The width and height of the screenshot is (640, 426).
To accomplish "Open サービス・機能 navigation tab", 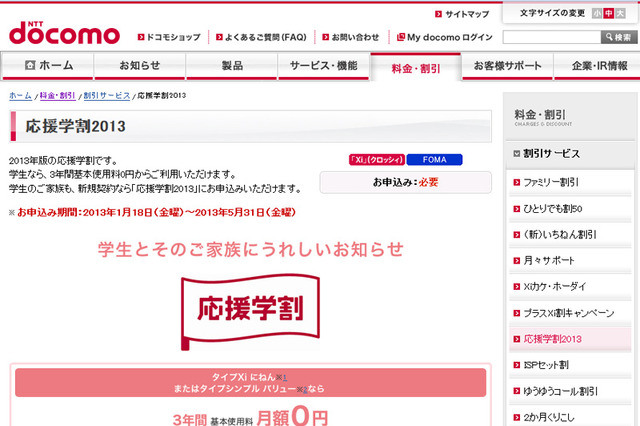I will [324, 65].
